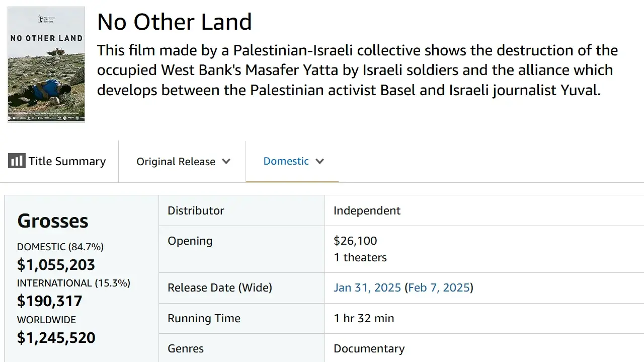Viewport: 644px width, 362px height.
Task: Select the Running Time row label
Action: click(x=204, y=318)
